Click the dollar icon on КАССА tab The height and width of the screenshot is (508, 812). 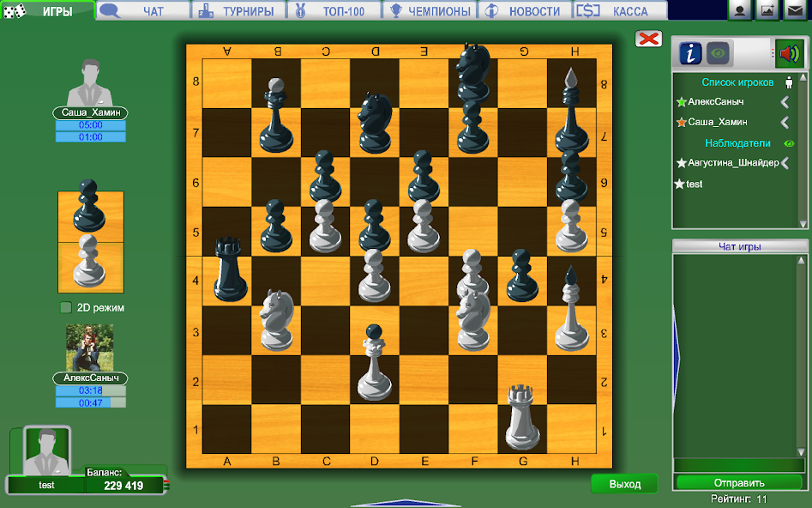pyautogui.click(x=588, y=10)
